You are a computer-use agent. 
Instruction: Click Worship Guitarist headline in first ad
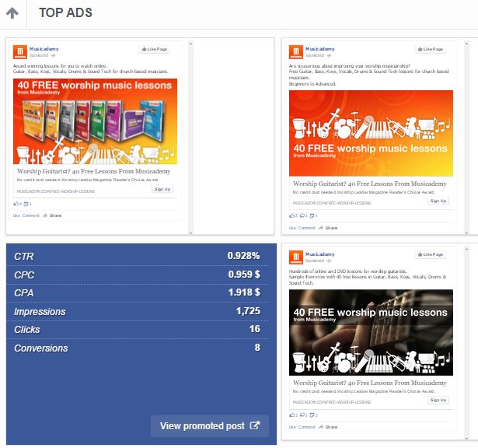[94, 171]
